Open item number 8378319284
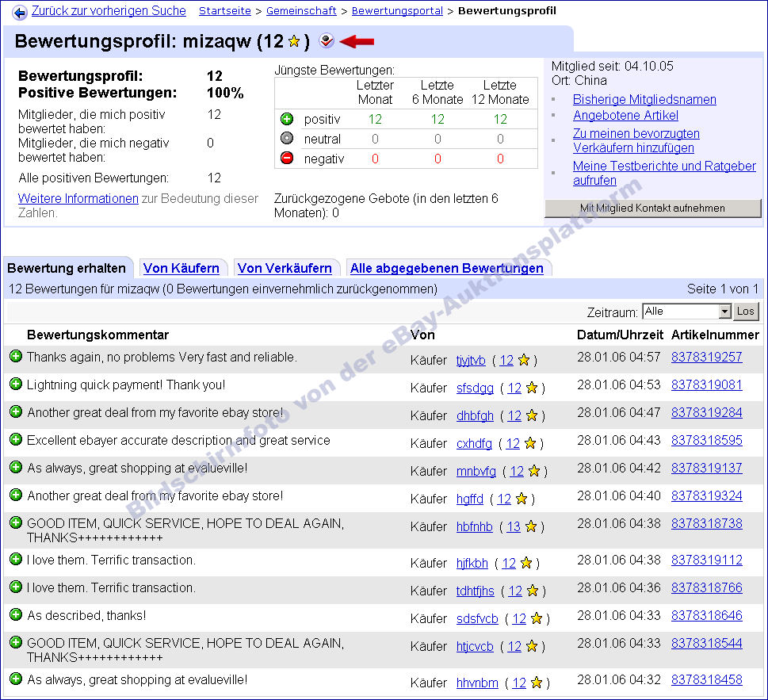Viewport: 768px width, 700px height. pos(707,412)
